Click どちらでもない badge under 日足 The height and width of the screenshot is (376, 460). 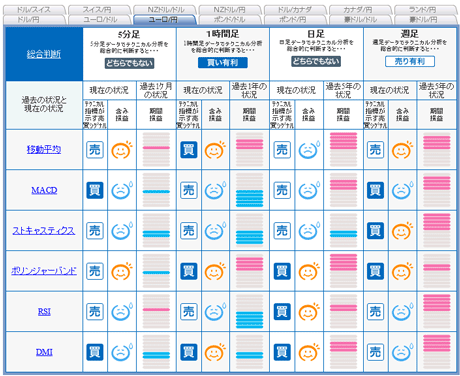[316, 61]
